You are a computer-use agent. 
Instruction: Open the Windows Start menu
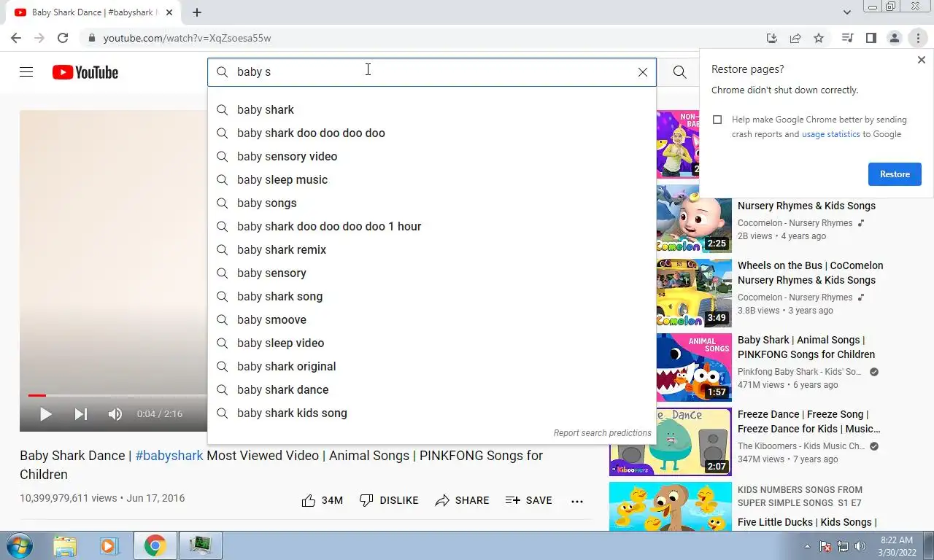click(21, 545)
